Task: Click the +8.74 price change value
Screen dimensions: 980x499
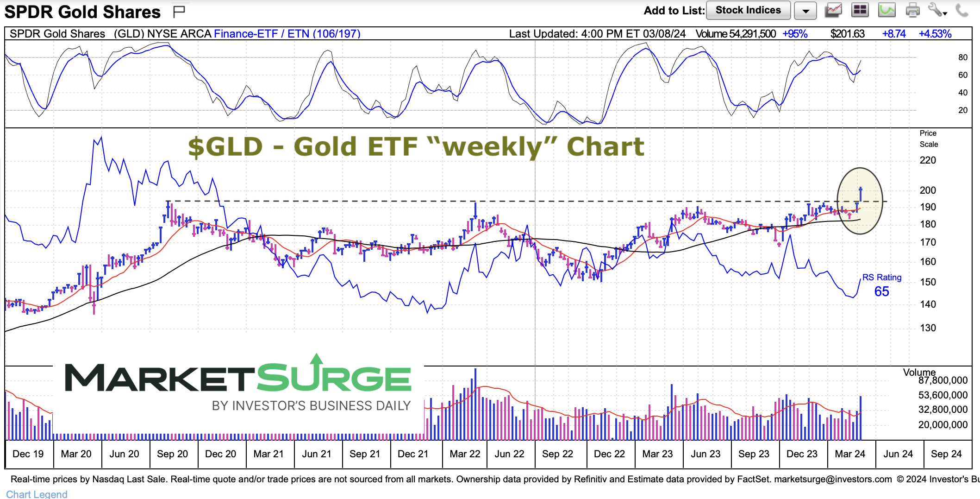Action: (894, 34)
